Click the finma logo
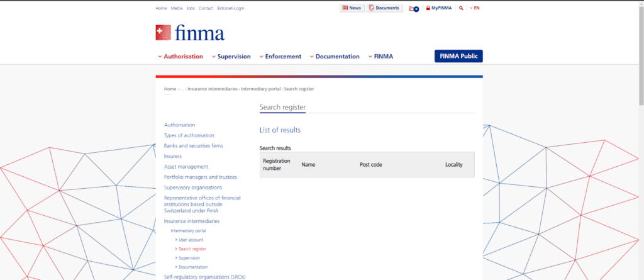644x280 pixels. 190,33
